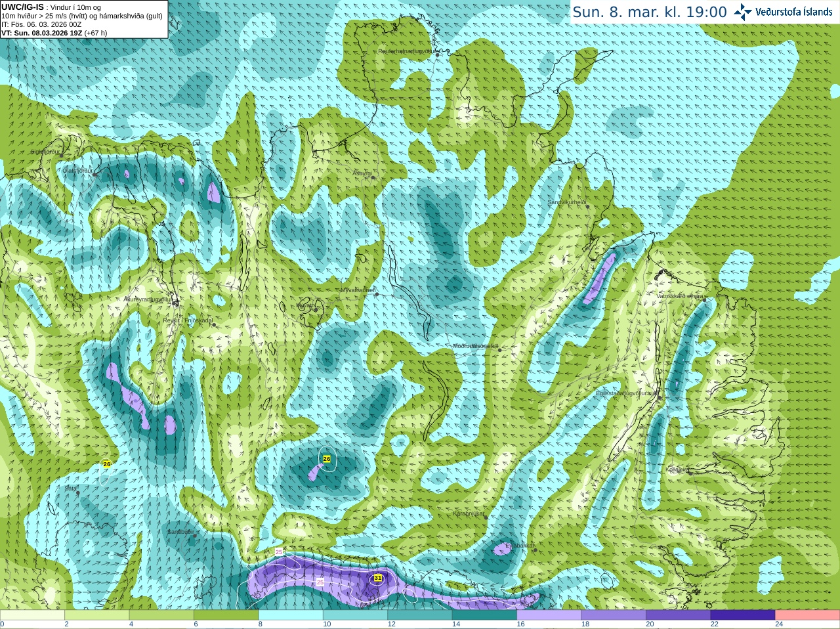This screenshot has width=840, height=629.
Task: Pick the 16–18 m/s lavender legend swatch
Action: tap(549, 615)
